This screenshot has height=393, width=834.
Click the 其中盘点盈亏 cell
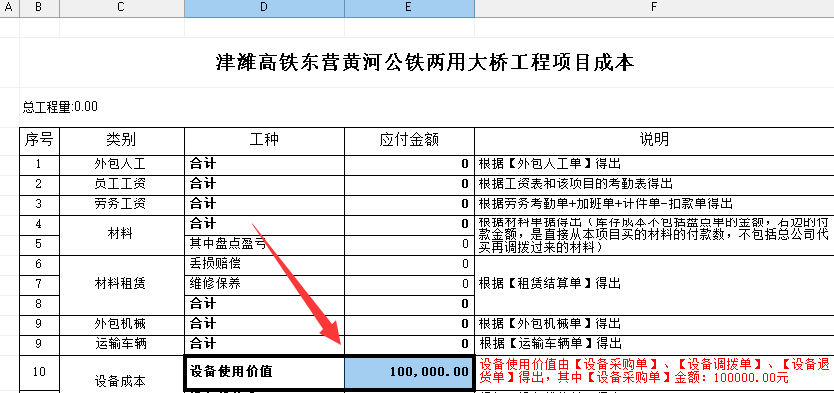click(x=264, y=245)
